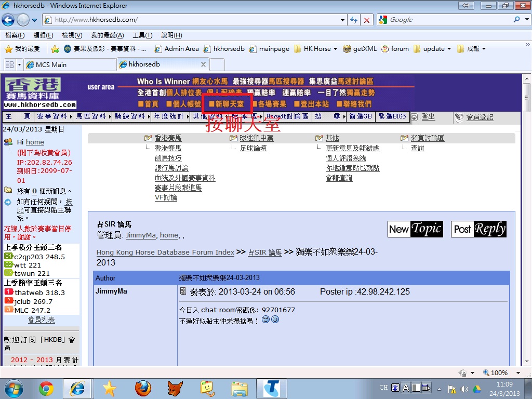
Task: Open Windows Explorer from the taskbar
Action: coord(240,388)
